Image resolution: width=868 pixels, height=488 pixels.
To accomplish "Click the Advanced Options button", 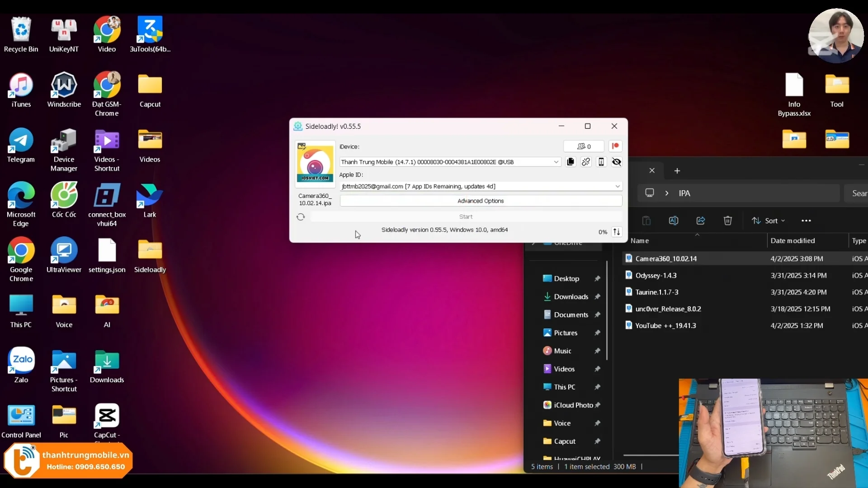I will click(481, 201).
